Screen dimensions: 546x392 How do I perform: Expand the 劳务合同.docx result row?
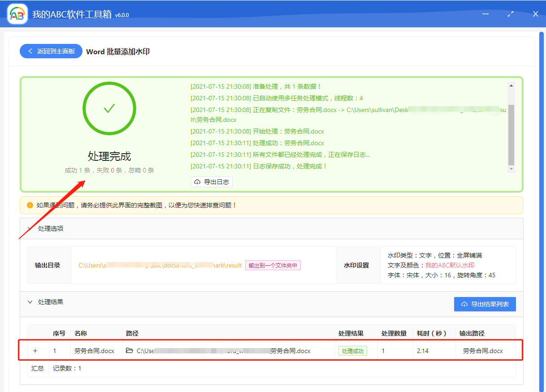35,351
